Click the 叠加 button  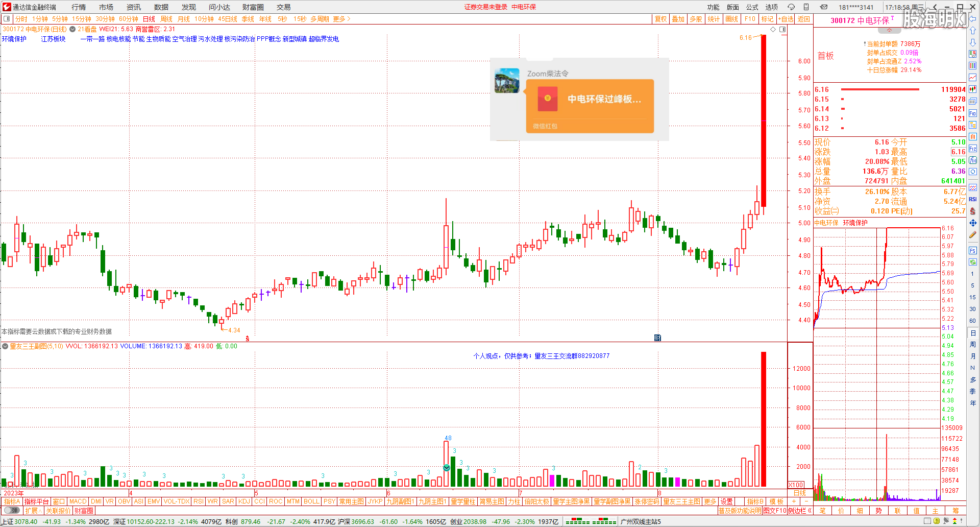click(x=678, y=19)
